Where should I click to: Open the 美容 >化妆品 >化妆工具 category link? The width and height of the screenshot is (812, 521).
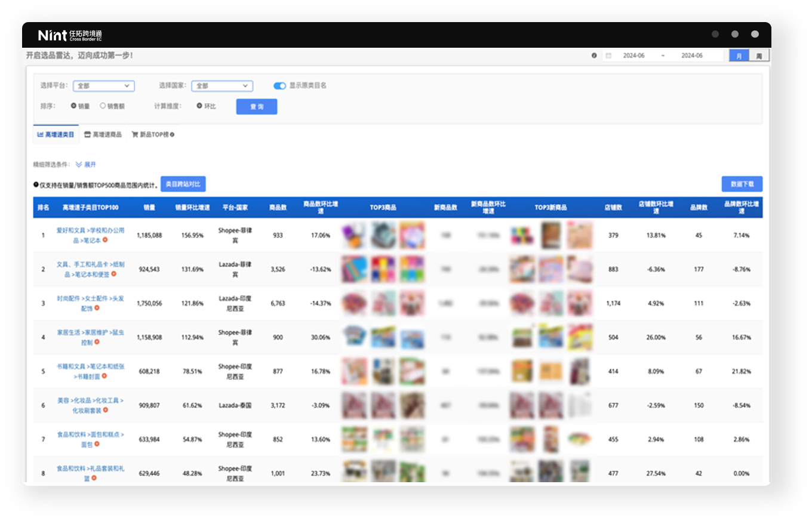pos(90,405)
